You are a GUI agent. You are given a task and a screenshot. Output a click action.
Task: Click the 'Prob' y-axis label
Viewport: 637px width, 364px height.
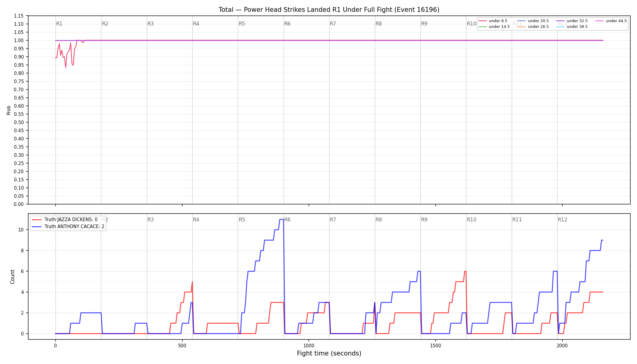[9, 110]
